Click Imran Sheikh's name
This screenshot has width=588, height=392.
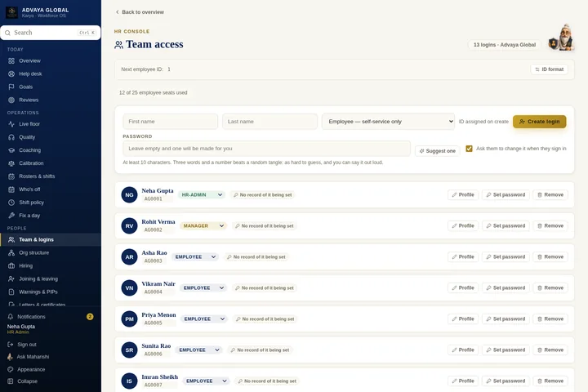[160, 376]
